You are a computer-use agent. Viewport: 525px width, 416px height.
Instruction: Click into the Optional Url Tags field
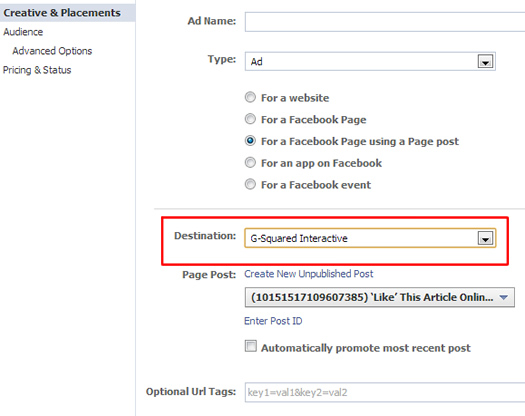coord(385,392)
